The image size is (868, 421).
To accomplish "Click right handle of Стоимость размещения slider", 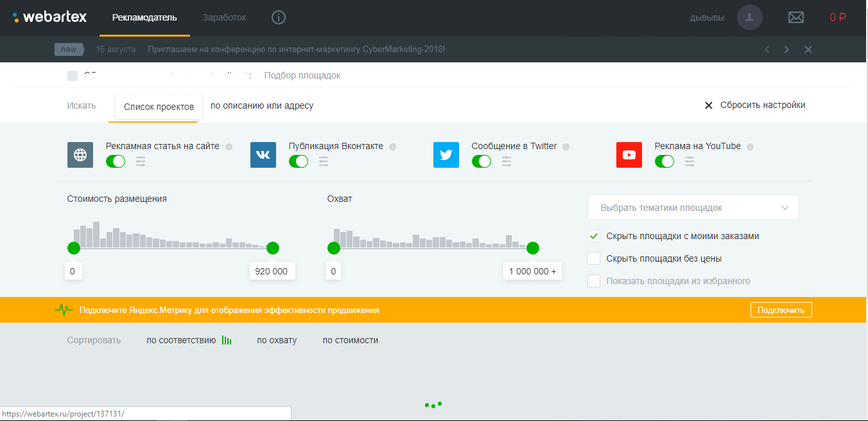I will (273, 248).
